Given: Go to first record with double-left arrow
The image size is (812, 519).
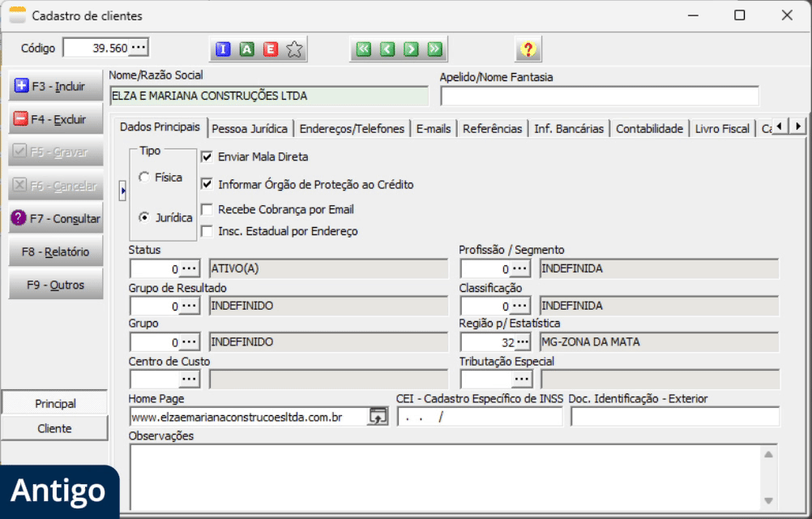Looking at the screenshot, I should point(364,49).
